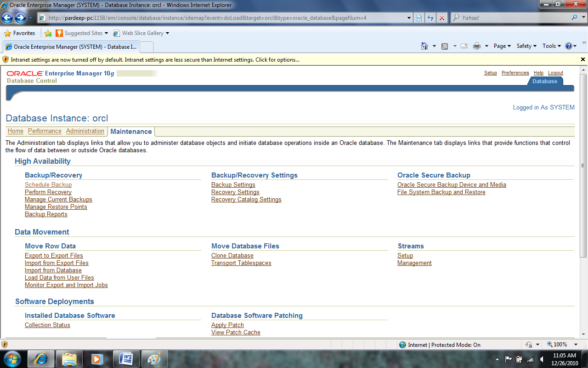Open Oracle Secure Backup Device and Media
The height and width of the screenshot is (368, 588).
[x=452, y=185]
